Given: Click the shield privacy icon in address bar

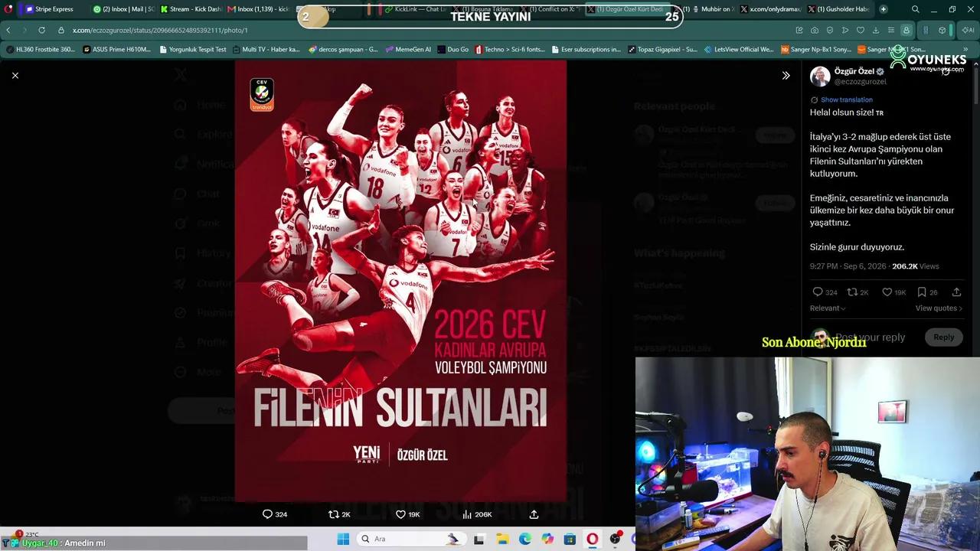Looking at the screenshot, I should (830, 30).
